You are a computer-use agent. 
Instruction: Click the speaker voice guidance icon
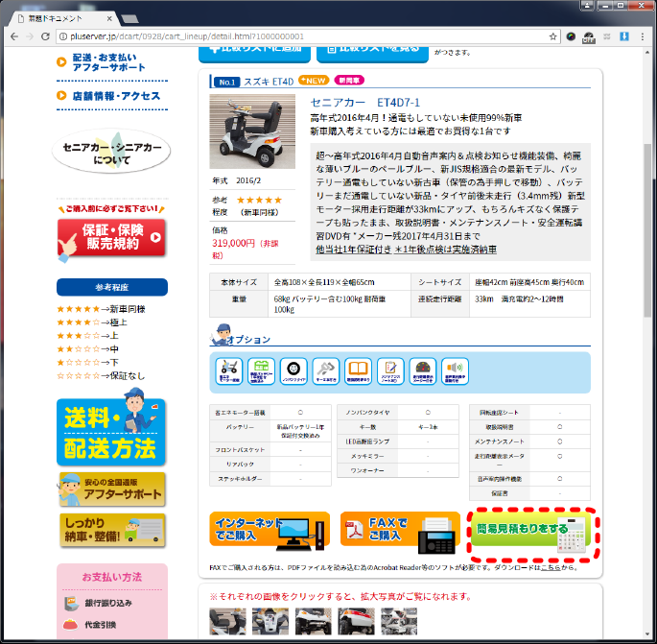(455, 371)
